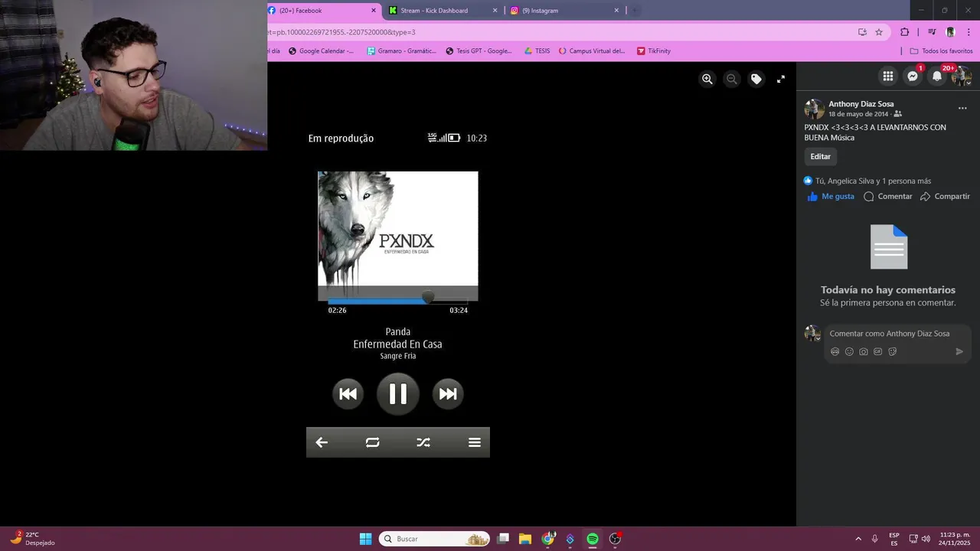The height and width of the screenshot is (551, 980).
Task: Open sticker picker in comment box
Action: tap(893, 352)
